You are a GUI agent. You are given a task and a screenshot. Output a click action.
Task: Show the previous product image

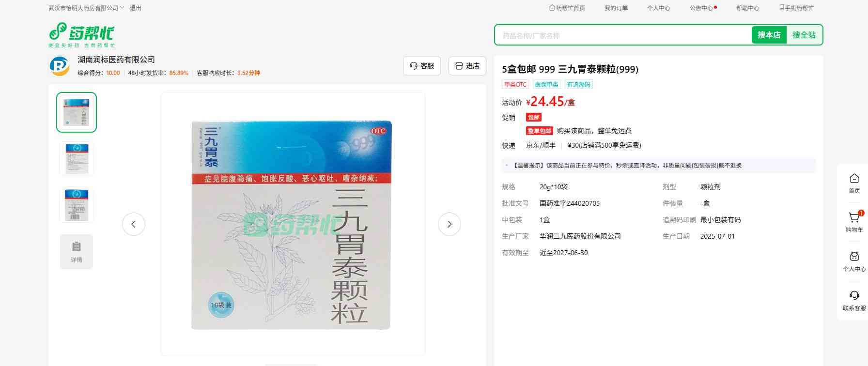[x=134, y=224]
